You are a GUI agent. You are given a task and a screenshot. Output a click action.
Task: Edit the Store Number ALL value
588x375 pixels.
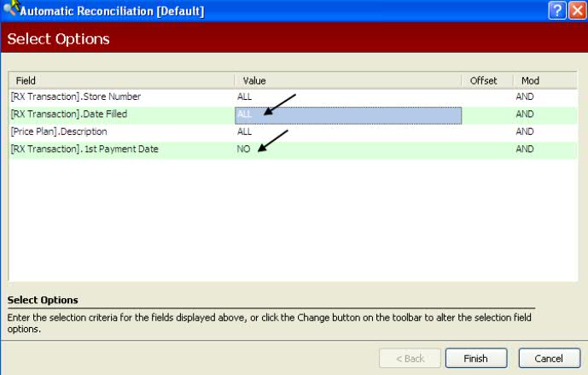245,97
